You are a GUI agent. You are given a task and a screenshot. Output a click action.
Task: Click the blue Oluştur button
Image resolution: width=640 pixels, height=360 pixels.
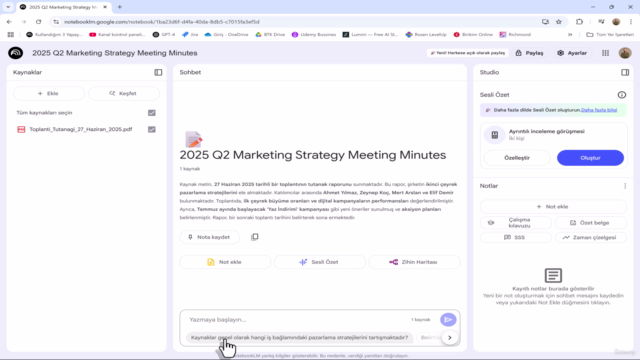coord(590,158)
